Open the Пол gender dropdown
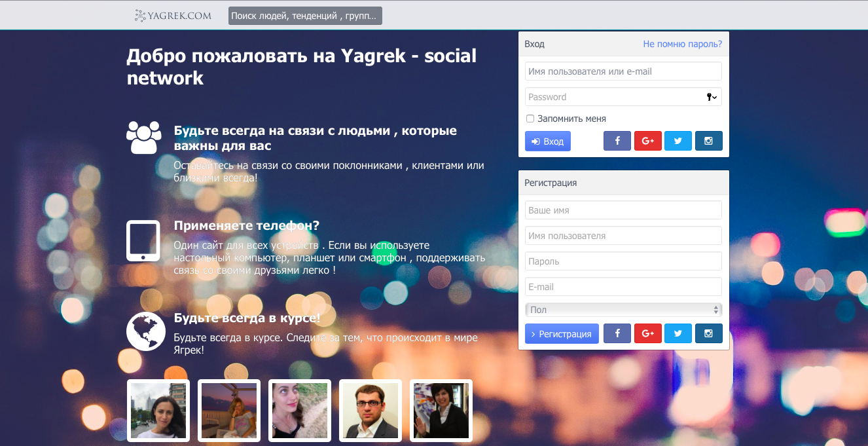This screenshot has width=868, height=446. tap(623, 310)
